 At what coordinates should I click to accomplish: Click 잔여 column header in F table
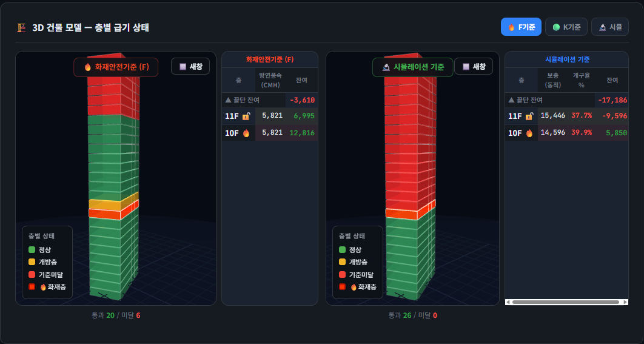click(x=301, y=79)
